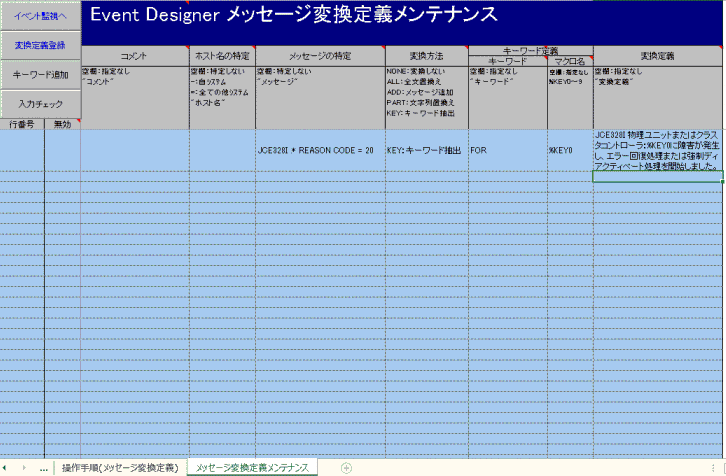The image size is (726, 476).
Task: Select the FOR keyword cell
Action: [508, 150]
